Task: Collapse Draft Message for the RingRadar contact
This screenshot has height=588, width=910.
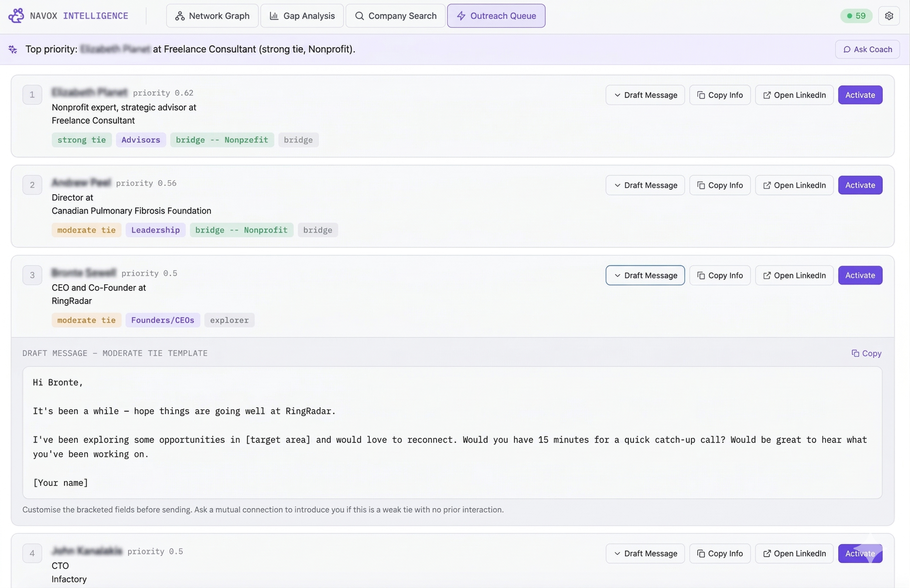Action: click(x=645, y=275)
